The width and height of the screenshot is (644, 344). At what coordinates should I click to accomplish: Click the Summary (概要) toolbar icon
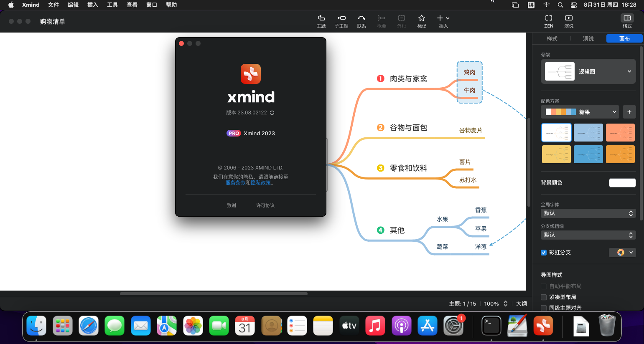(382, 18)
